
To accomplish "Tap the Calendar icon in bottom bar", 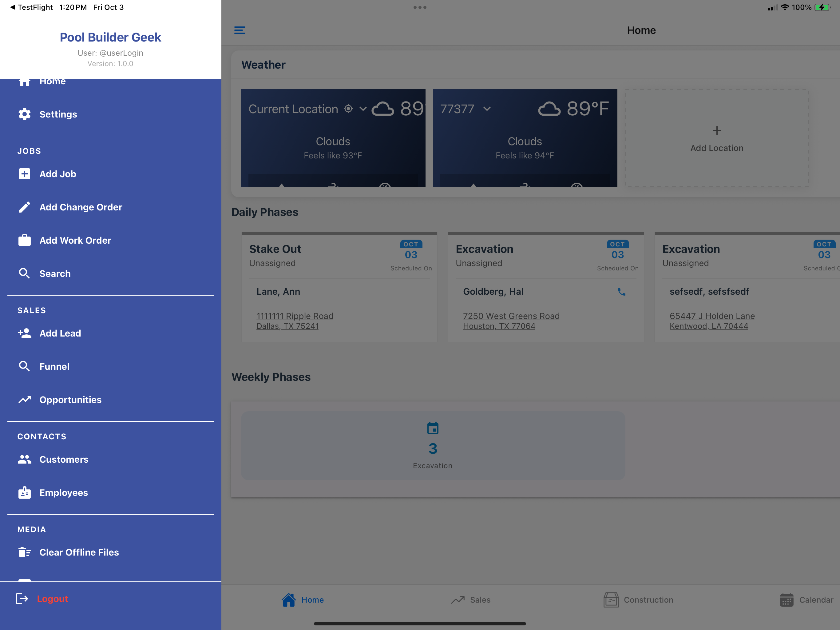I will 787,600.
